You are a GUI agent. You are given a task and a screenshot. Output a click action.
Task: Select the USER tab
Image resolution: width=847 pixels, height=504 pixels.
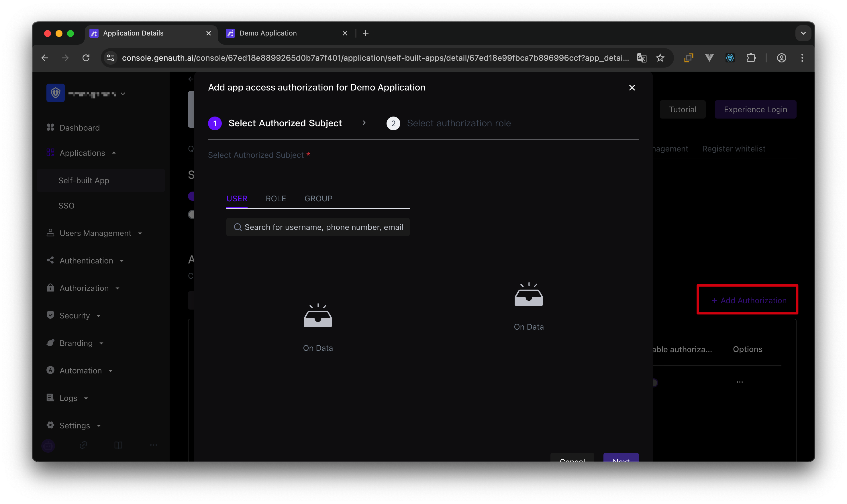[x=237, y=199]
